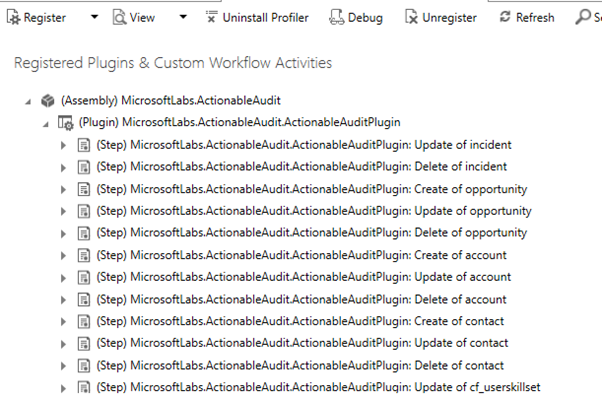Select the Create of account step text
The image size is (602, 398).
(x=301, y=255)
